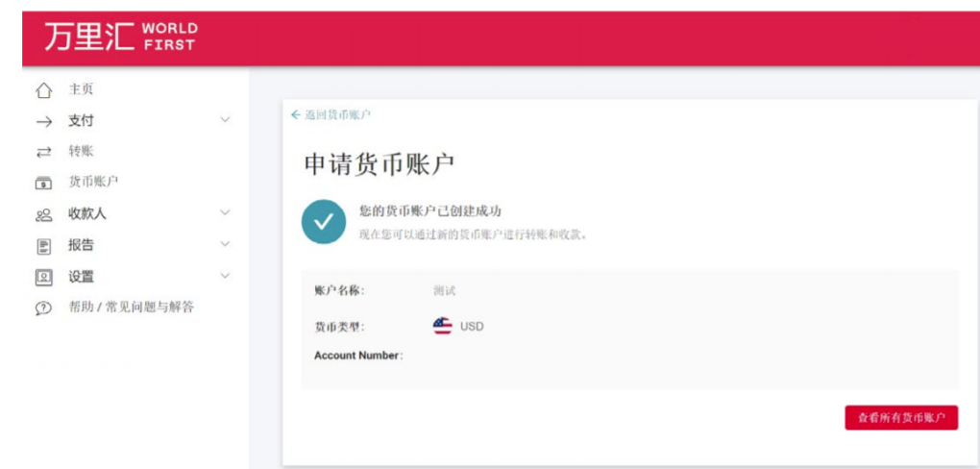Expand the 报告 submenu chevron
The width and height of the screenshot is (980, 469).
pyautogui.click(x=225, y=244)
